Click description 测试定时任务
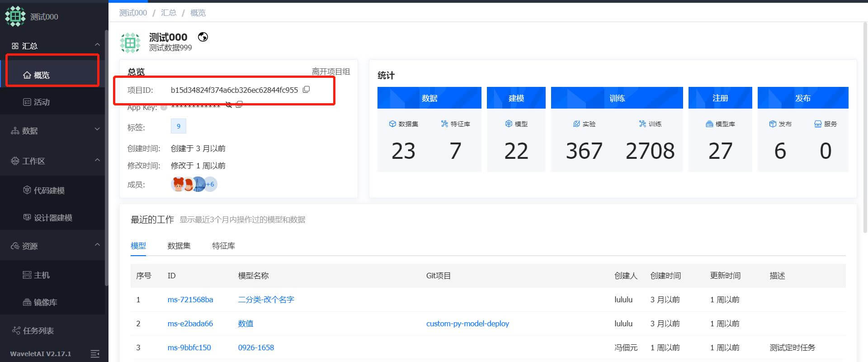 [x=793, y=348]
